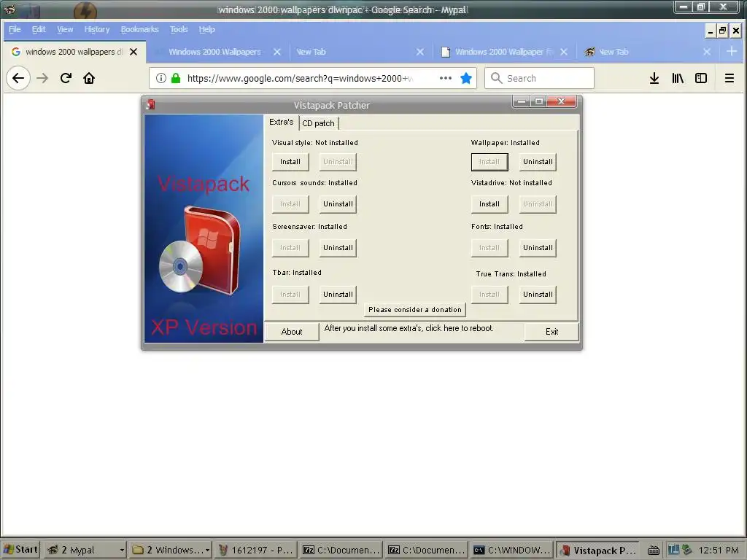
Task: Install the Visual style
Action: 290,161
